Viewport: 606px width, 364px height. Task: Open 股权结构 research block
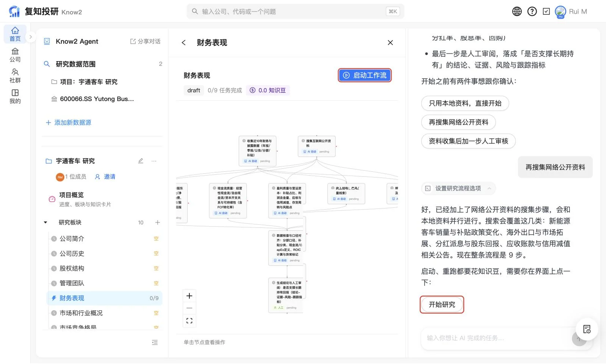coord(104,268)
